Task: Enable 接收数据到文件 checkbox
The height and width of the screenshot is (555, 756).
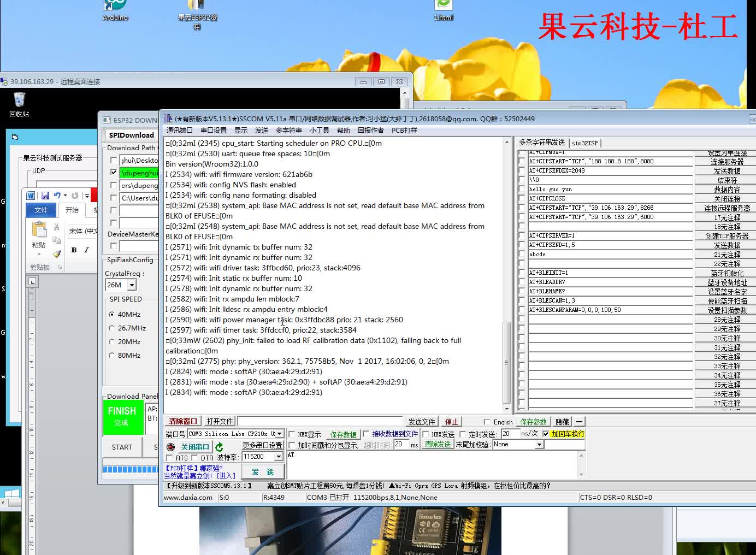Action: 366,434
